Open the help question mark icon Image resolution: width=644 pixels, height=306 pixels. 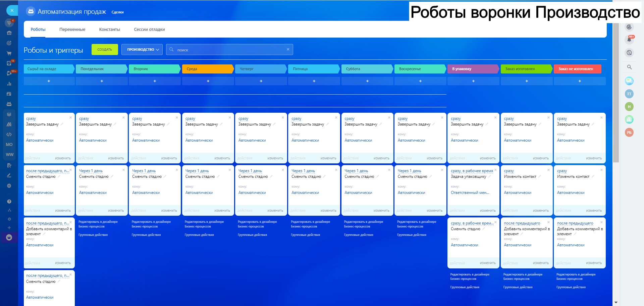pyautogui.click(x=9, y=201)
